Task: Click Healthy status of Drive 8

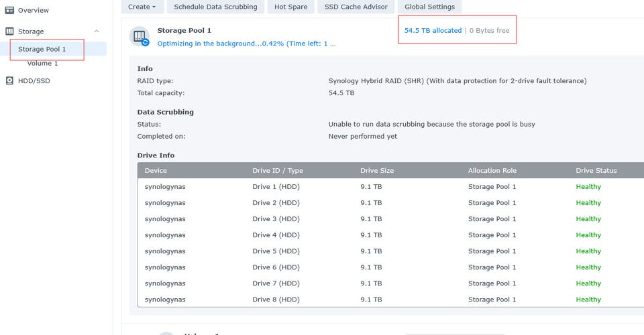Action: [x=588, y=299]
